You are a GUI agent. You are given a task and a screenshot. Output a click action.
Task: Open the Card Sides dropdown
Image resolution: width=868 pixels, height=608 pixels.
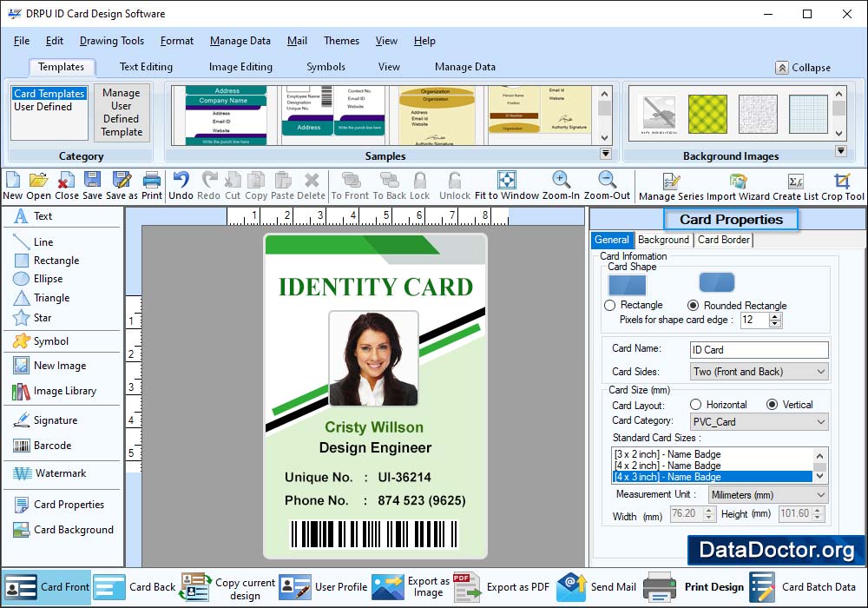(x=759, y=372)
